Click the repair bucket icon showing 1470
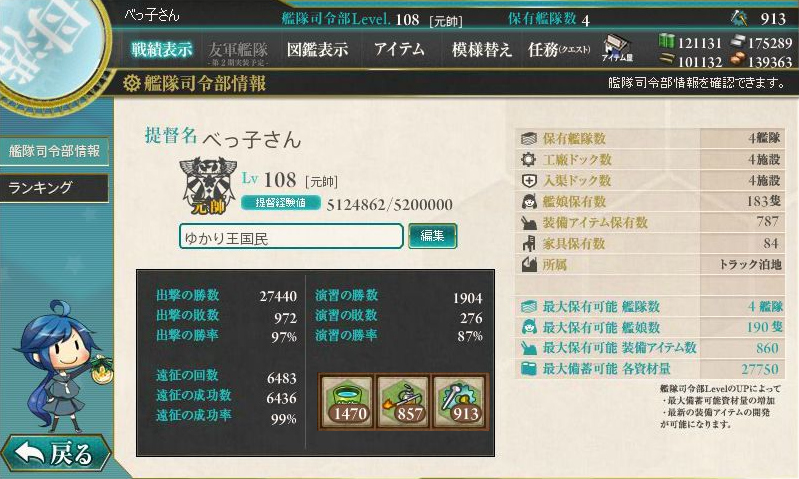The width and height of the screenshot is (799, 479). 347,402
